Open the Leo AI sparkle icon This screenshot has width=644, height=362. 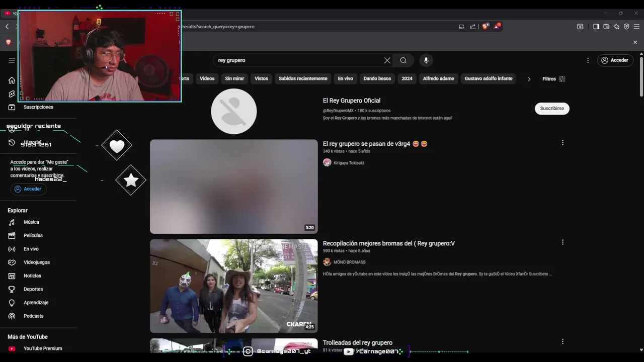[x=616, y=27]
